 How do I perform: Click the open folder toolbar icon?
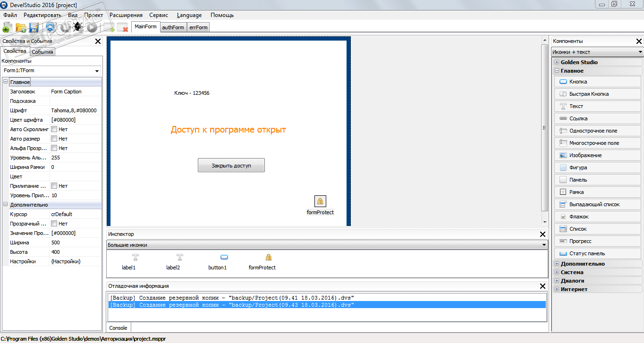[21, 27]
